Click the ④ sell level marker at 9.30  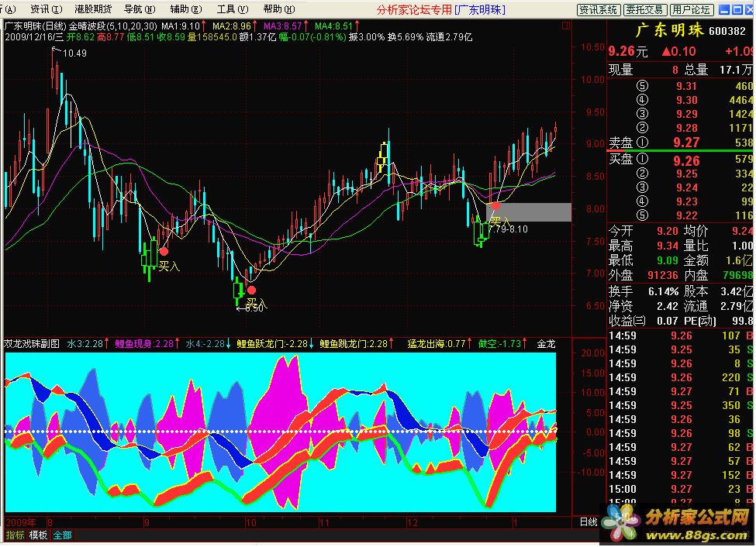click(x=642, y=100)
